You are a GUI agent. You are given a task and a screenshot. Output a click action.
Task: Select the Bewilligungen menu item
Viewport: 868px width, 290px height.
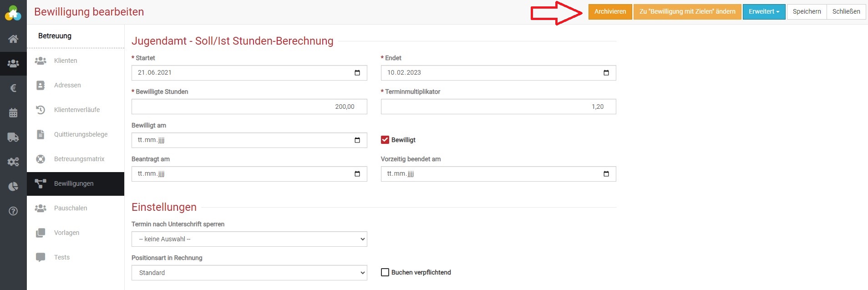(x=76, y=184)
